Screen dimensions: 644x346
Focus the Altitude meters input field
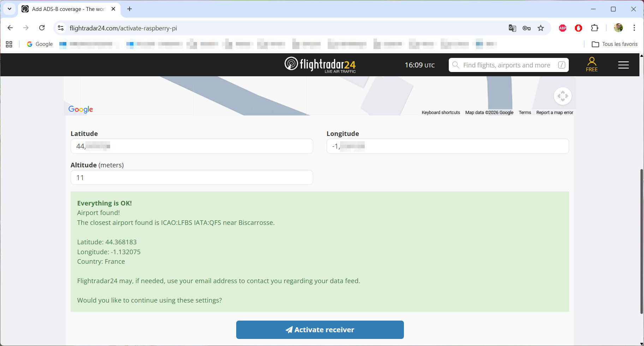coord(192,177)
